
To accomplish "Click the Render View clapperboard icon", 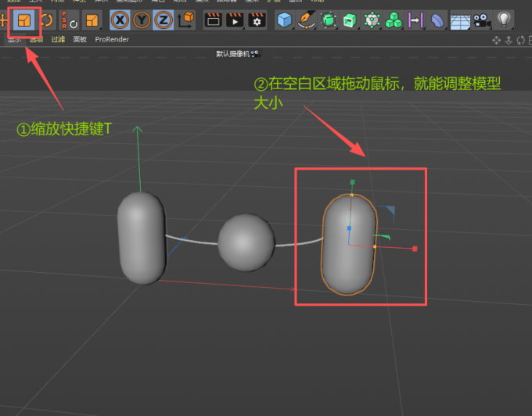I will [x=212, y=20].
